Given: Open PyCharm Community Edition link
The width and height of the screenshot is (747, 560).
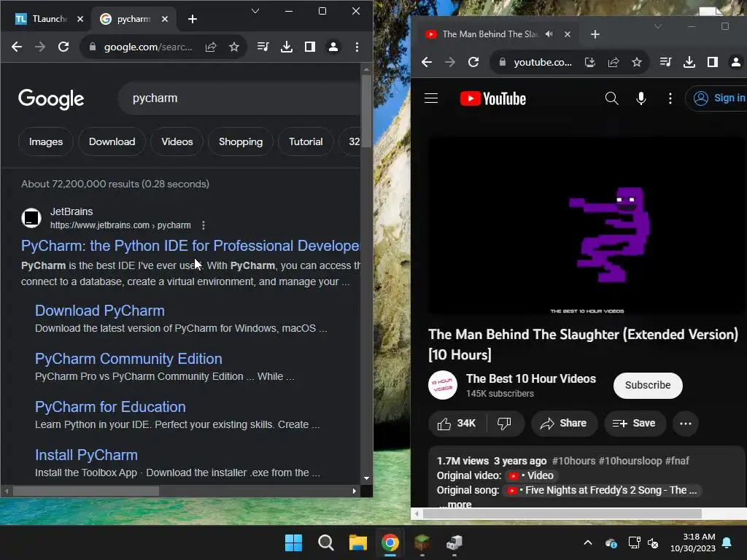Looking at the screenshot, I should (x=128, y=359).
